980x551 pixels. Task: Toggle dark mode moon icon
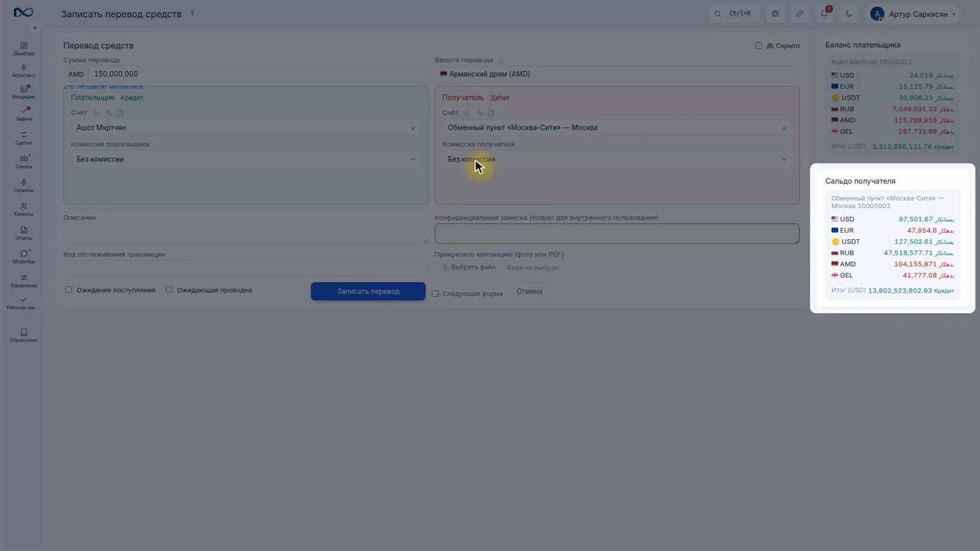pos(849,13)
